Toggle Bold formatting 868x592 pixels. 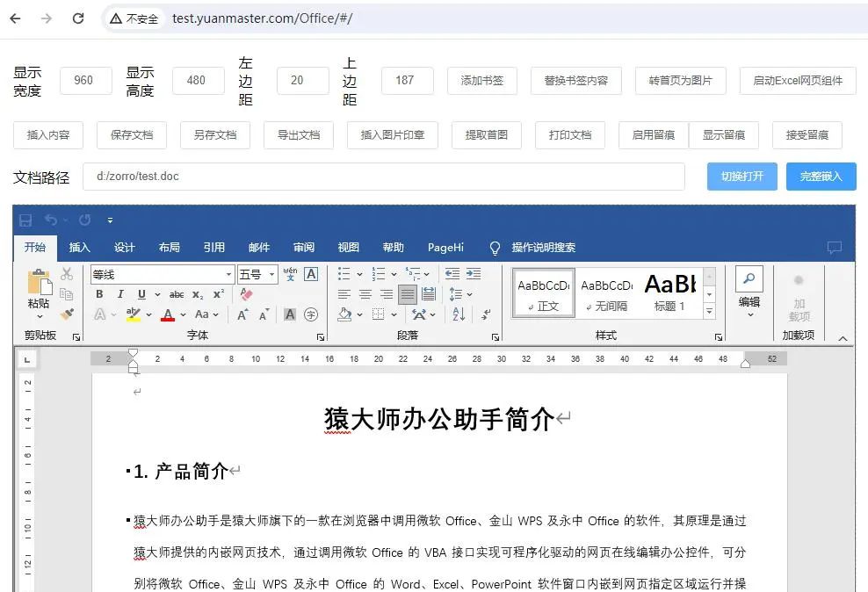pyautogui.click(x=99, y=294)
